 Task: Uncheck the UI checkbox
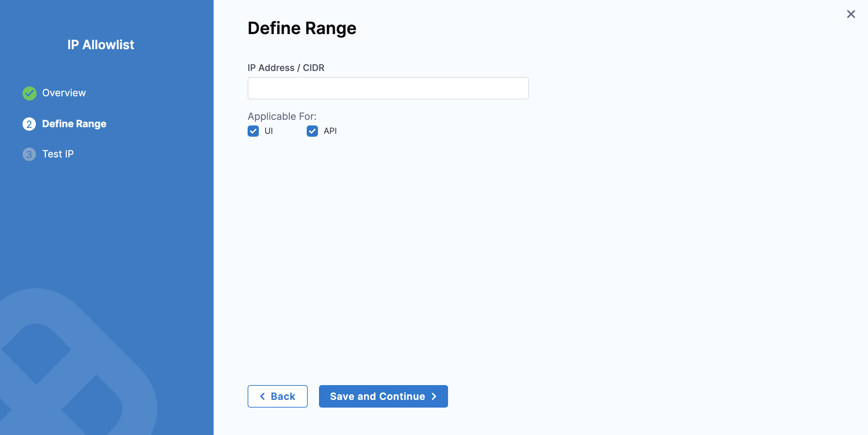253,131
